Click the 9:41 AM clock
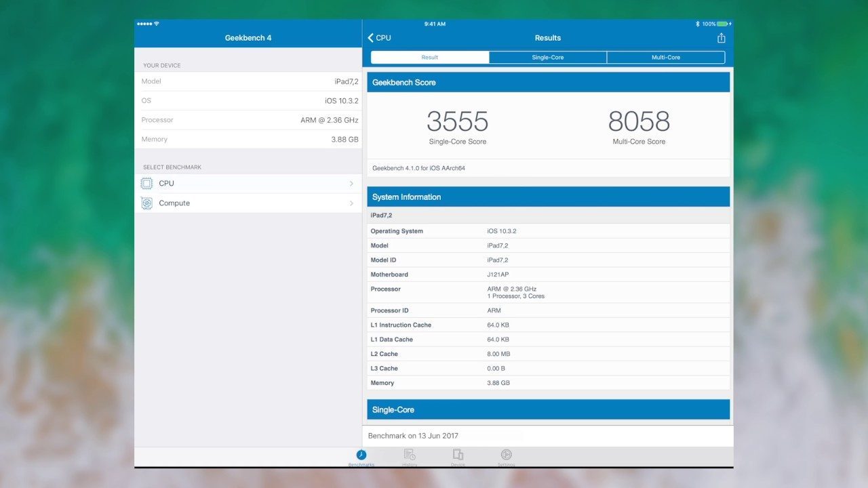 tap(435, 24)
